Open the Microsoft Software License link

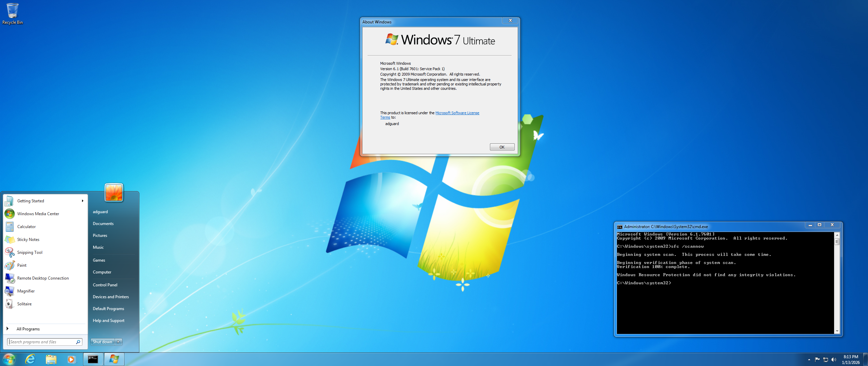457,113
